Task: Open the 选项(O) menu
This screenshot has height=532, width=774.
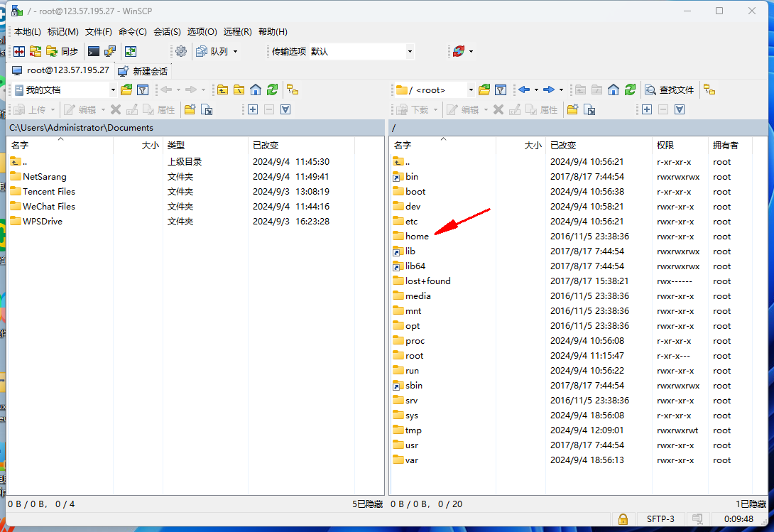Action: (x=202, y=32)
